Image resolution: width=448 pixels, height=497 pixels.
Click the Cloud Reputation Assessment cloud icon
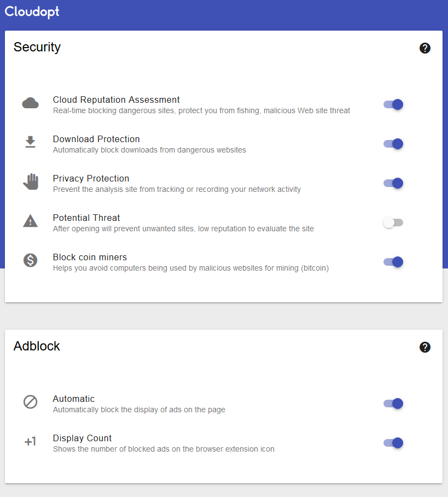pyautogui.click(x=30, y=103)
